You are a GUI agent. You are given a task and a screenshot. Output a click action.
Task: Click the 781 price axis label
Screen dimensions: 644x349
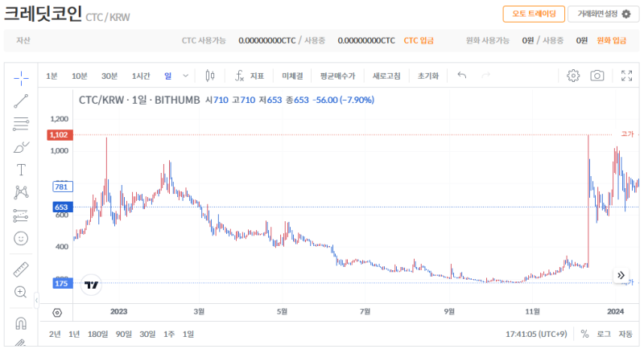pos(63,187)
